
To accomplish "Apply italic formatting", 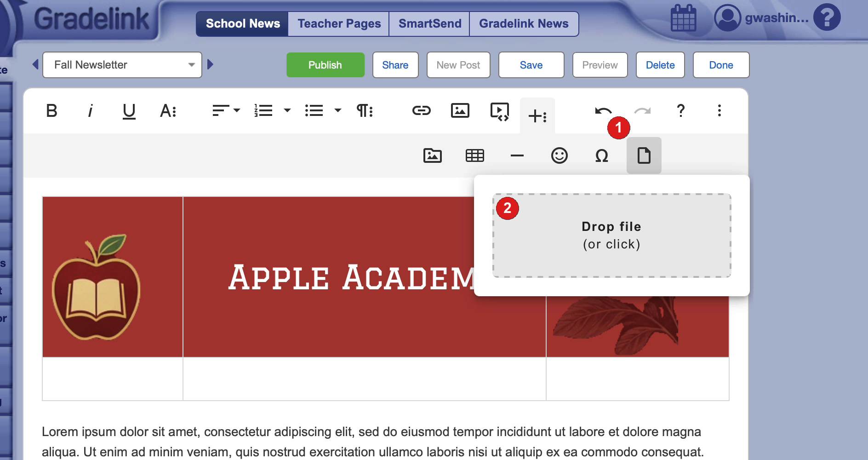I will (91, 111).
